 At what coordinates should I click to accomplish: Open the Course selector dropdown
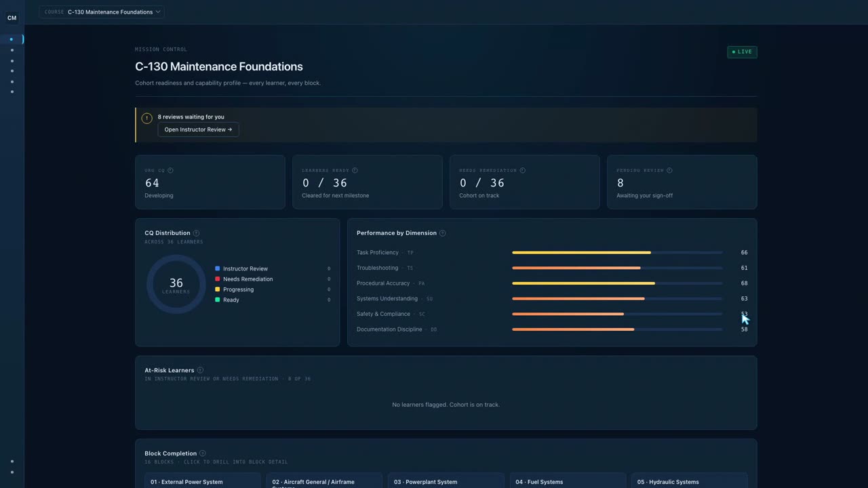[102, 12]
